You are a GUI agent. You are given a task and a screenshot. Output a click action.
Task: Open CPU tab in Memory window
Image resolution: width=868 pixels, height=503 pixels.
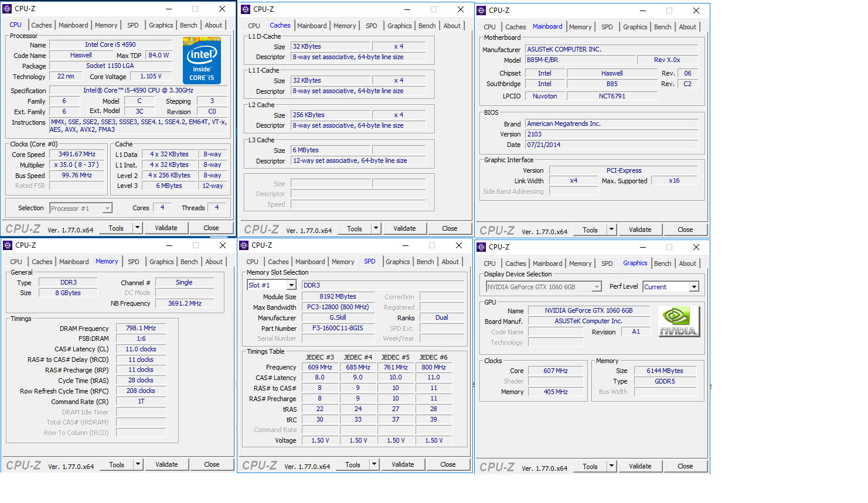(16, 262)
